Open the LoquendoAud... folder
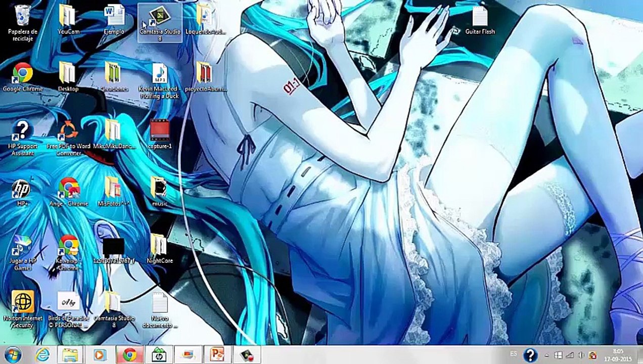Viewport: 643px width, 364px height. tap(205, 19)
